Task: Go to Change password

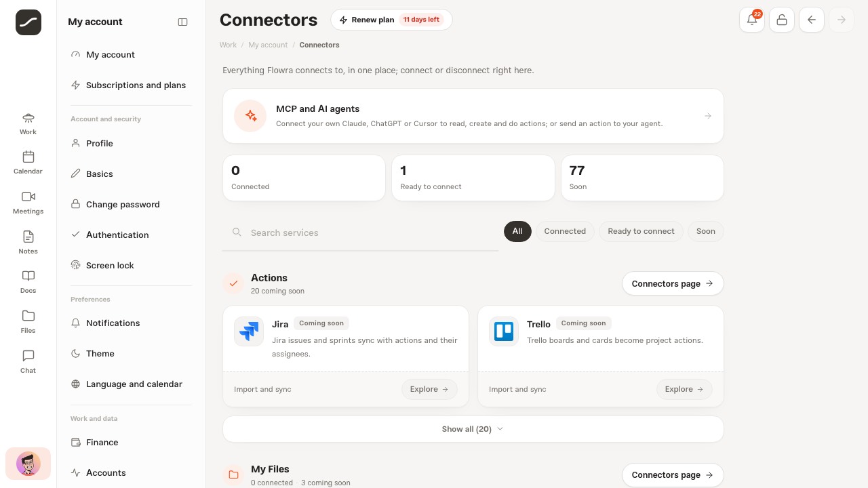Action: [131, 205]
